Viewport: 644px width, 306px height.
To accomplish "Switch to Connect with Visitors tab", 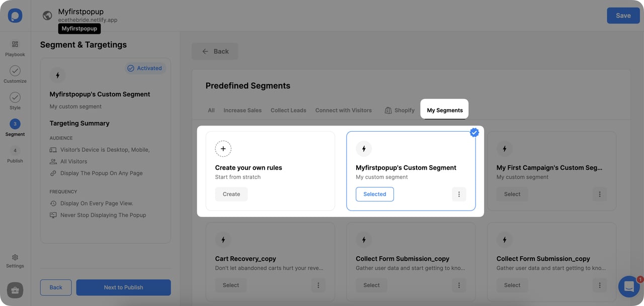I will [x=344, y=110].
